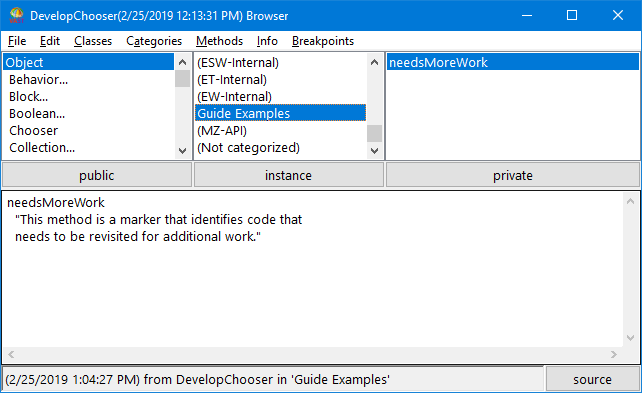Toggle the instance/class side button
Screen dimensions: 642x393
pos(288,175)
